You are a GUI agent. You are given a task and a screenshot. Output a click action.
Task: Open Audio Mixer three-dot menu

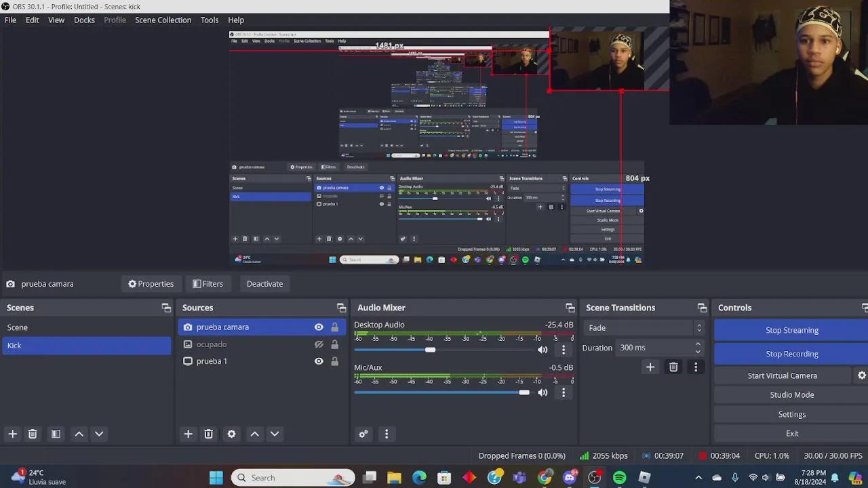(x=387, y=434)
